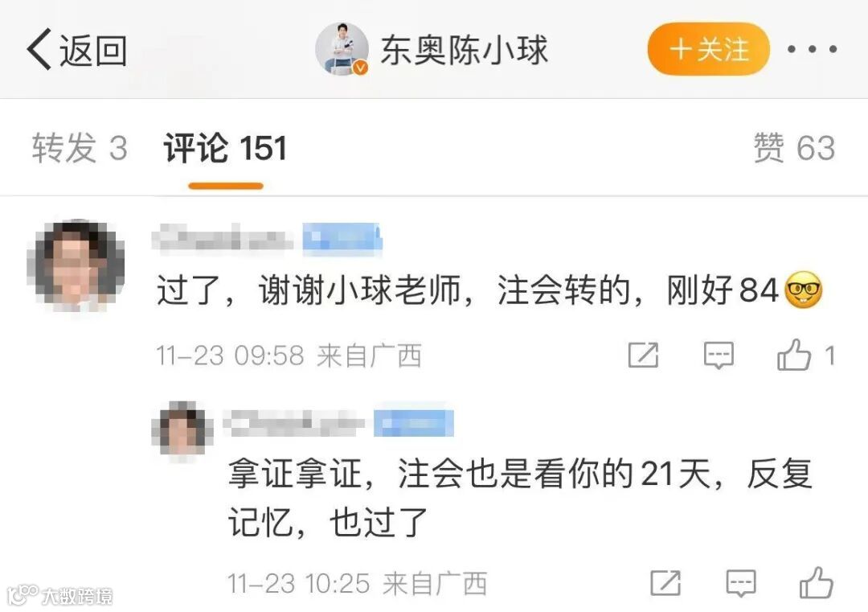Screen dimensions: 868x612
Task: Like the reply comment with thumbs-up
Action: [817, 582]
